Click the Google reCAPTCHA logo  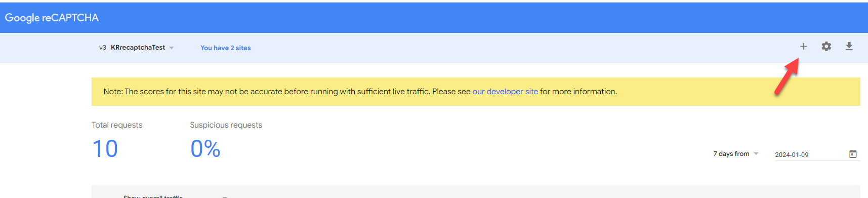coord(52,18)
